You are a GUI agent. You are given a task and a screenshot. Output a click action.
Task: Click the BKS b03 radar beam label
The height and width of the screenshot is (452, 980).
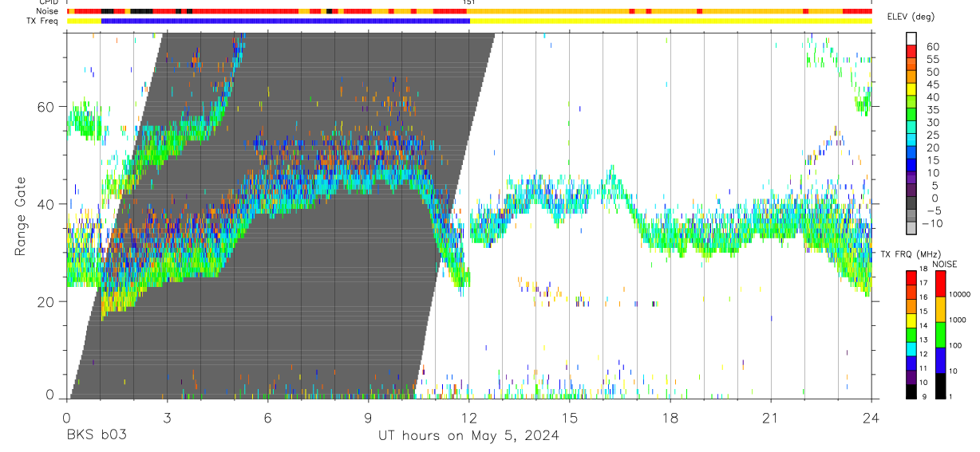point(96,435)
